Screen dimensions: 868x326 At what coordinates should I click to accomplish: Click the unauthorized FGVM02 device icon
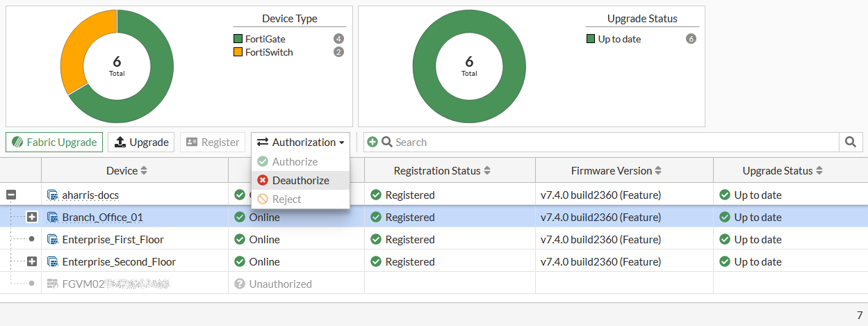[52, 284]
